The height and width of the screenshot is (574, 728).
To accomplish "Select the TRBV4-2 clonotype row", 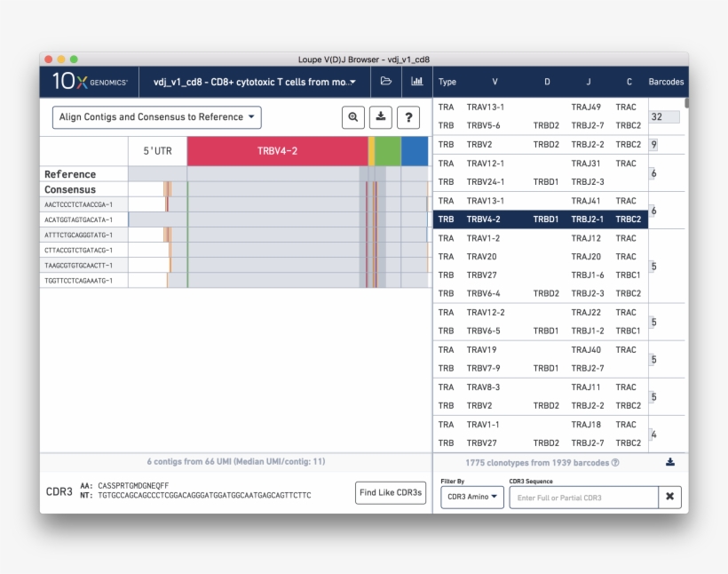I will click(533, 219).
